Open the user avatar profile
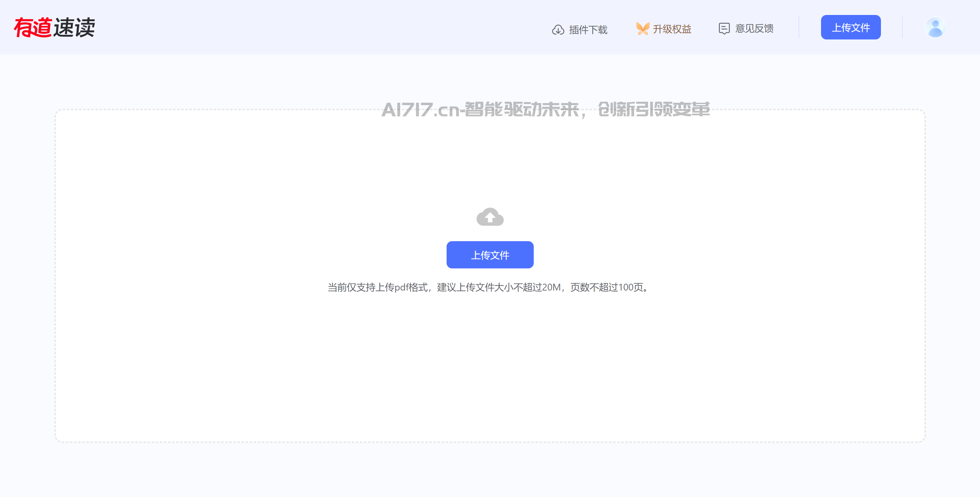This screenshot has height=497, width=980. click(x=935, y=27)
